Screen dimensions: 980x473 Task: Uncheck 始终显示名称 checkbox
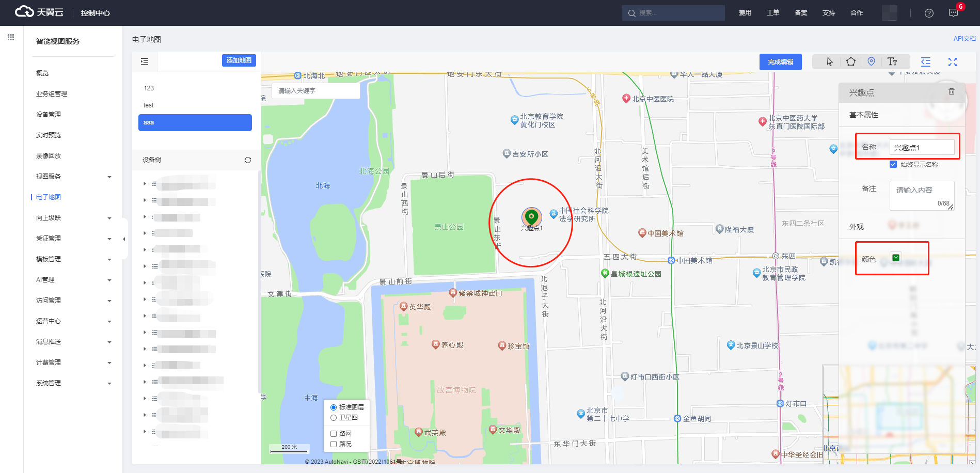tap(893, 164)
